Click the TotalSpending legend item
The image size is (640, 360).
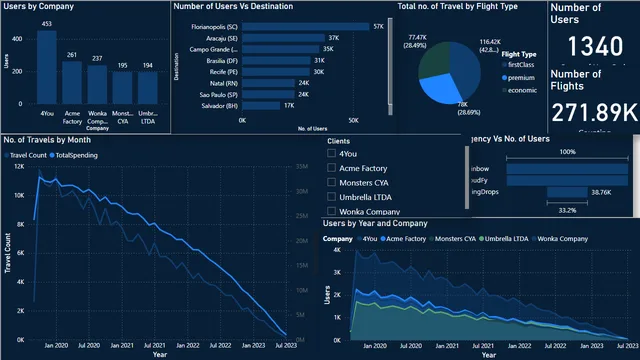[74, 155]
